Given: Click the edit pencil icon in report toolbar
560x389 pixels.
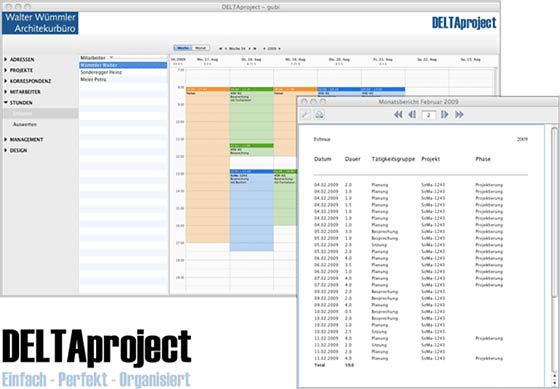Looking at the screenshot, I should point(305,114).
